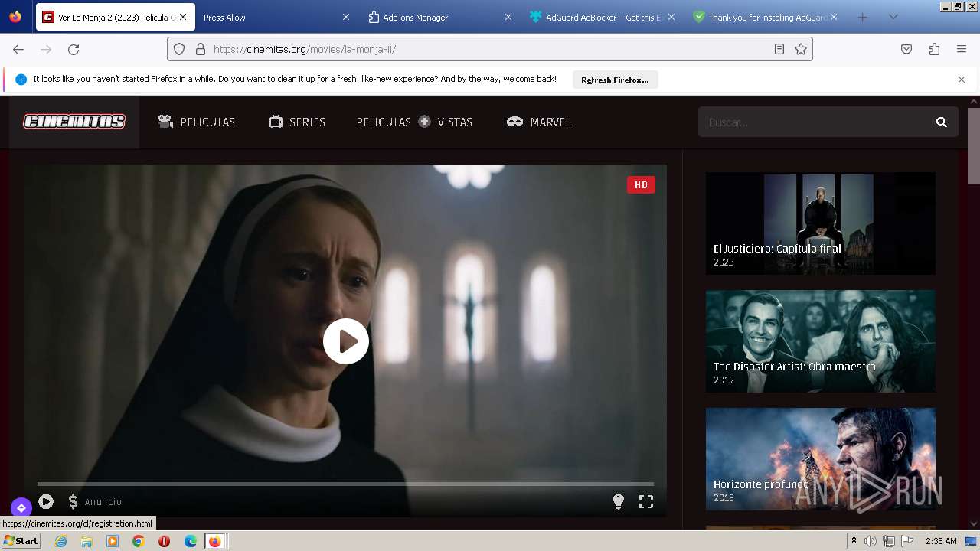Click the tracking protection shield icon
Screen dimensions: 980x551
[179, 49]
